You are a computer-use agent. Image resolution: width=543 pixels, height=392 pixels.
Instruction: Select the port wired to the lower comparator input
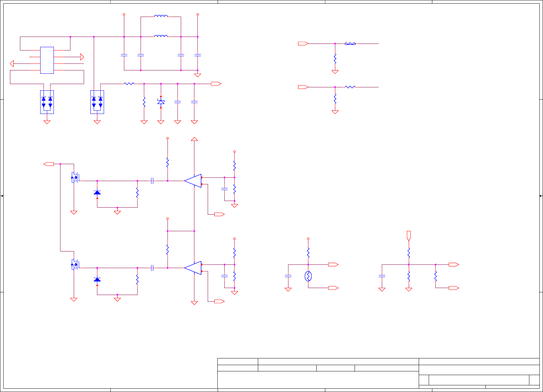[x=219, y=301]
